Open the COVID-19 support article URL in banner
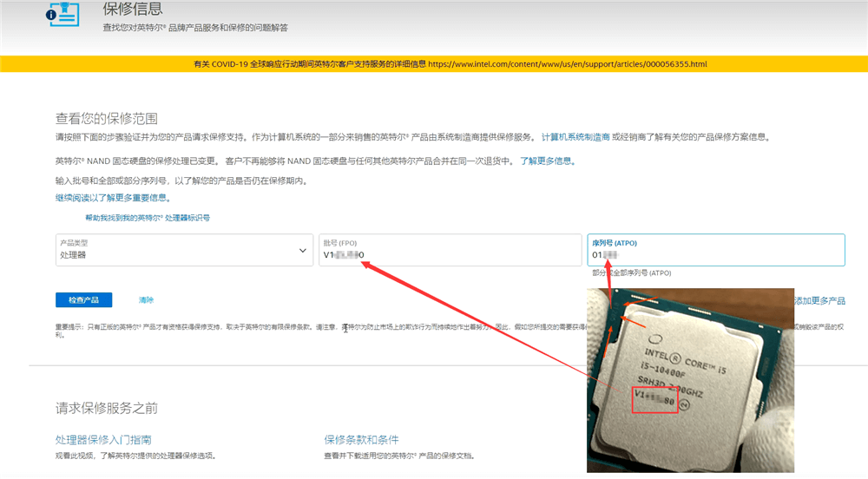Screen dimensions: 868x479 [567, 64]
